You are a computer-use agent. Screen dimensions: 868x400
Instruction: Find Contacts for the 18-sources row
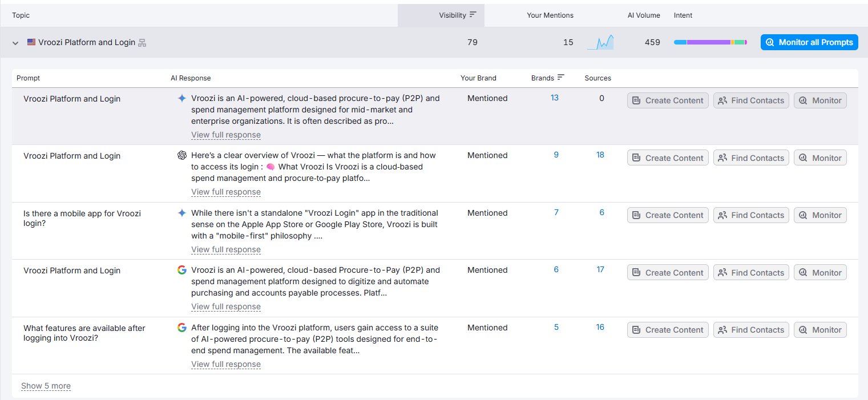[751, 157]
